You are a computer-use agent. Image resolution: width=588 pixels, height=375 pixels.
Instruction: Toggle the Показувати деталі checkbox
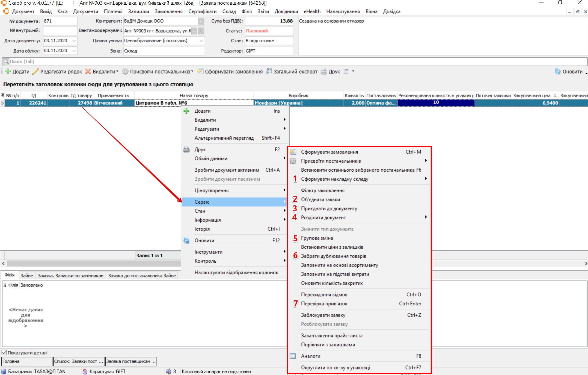click(x=4, y=353)
